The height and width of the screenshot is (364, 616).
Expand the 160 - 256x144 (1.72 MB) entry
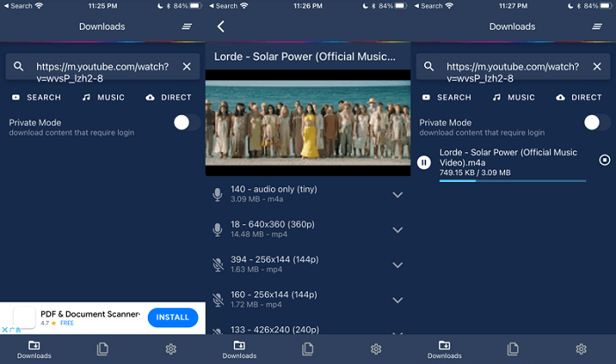coord(397,300)
